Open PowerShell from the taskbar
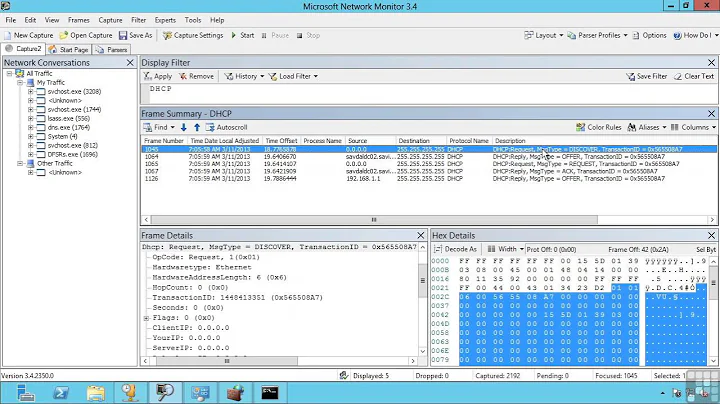The height and width of the screenshot is (404, 720). click(61, 393)
